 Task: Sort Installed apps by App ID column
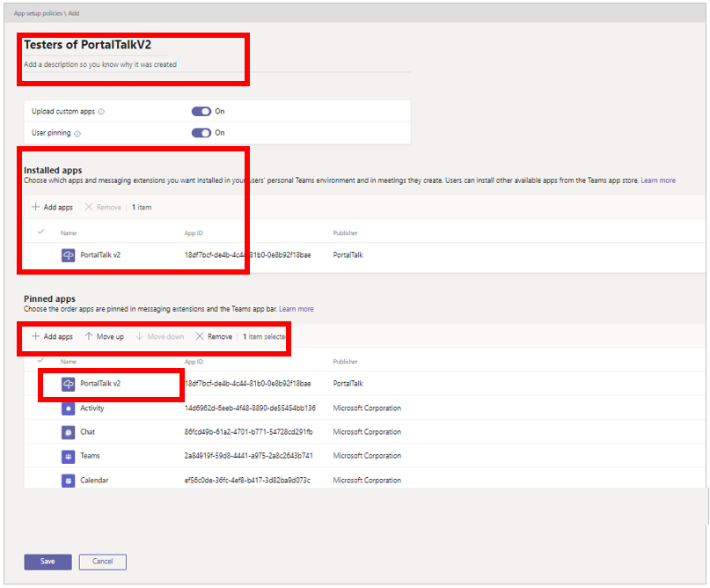coord(194,233)
